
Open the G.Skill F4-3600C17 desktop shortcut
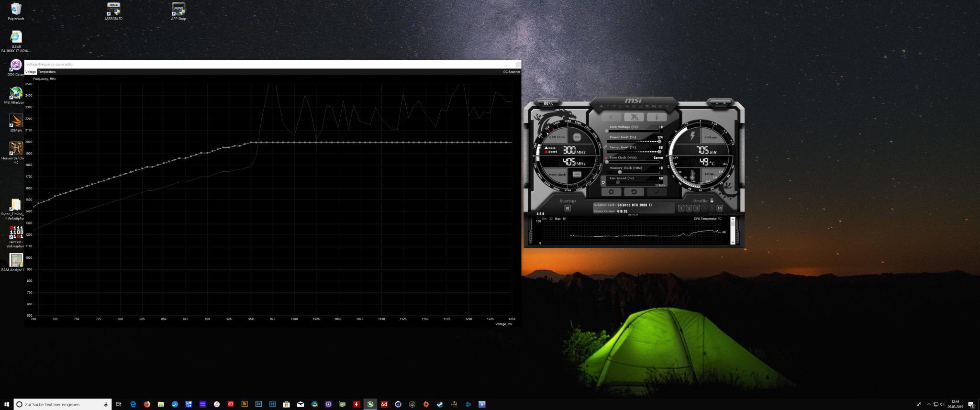coord(16,42)
